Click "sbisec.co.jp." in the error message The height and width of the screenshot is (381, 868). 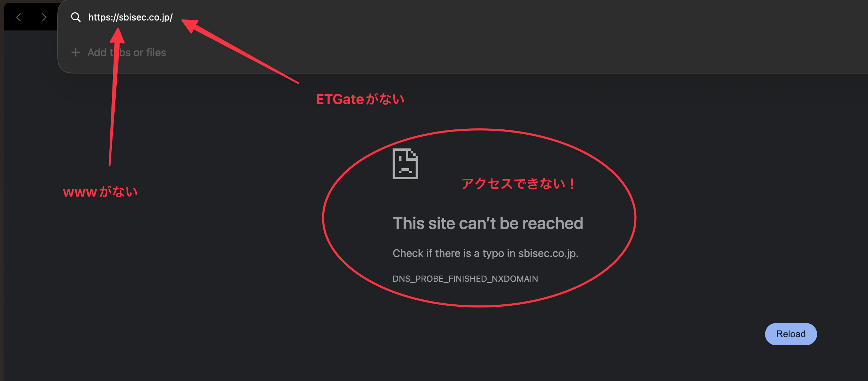click(x=548, y=253)
